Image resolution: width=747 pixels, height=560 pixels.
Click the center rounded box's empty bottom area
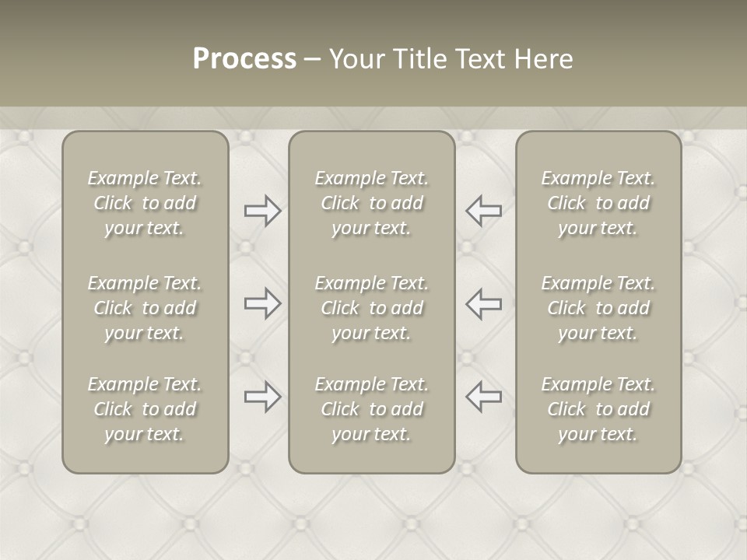click(372, 457)
